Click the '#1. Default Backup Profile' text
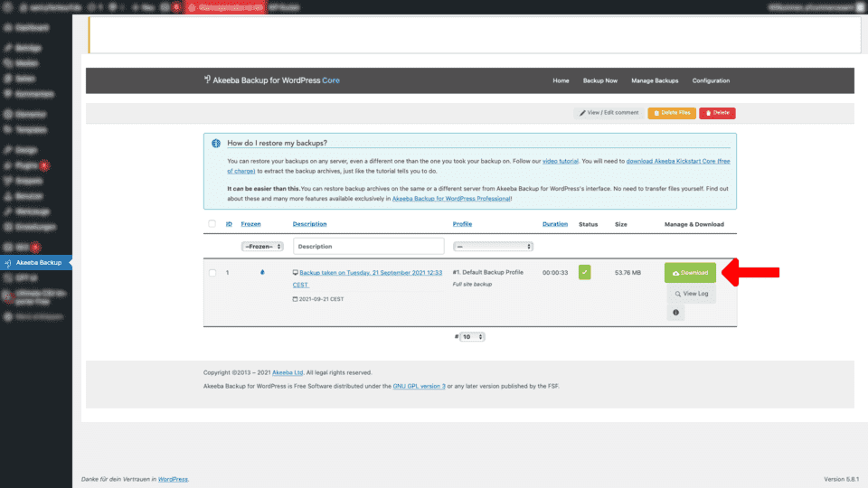This screenshot has height=488, width=868. (487, 272)
